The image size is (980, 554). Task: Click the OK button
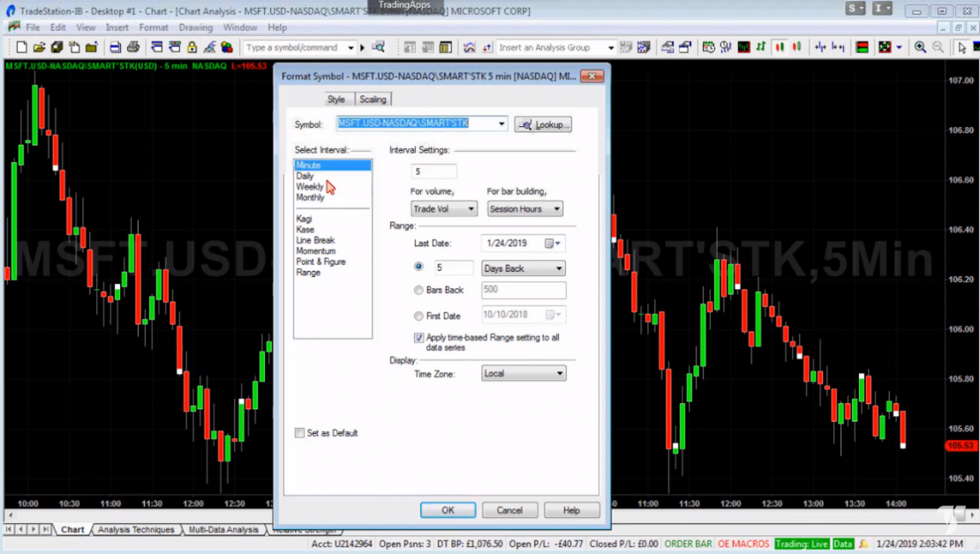pos(448,510)
